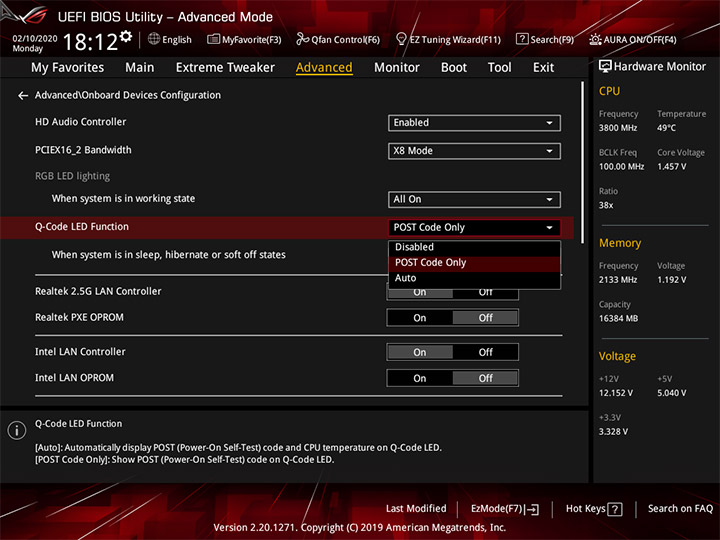Click the Advanced\Onboard Devices Configuration breadcrumb
The width and height of the screenshot is (720, 540).
click(128, 95)
